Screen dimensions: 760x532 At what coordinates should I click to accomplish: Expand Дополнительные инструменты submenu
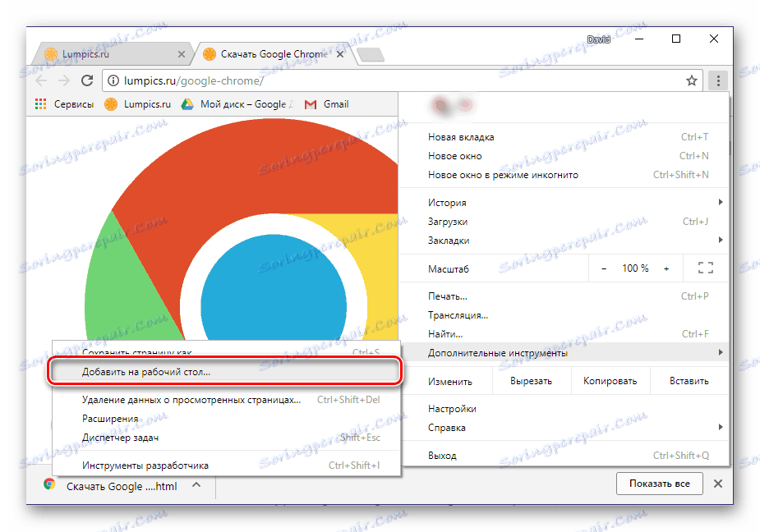pos(564,353)
